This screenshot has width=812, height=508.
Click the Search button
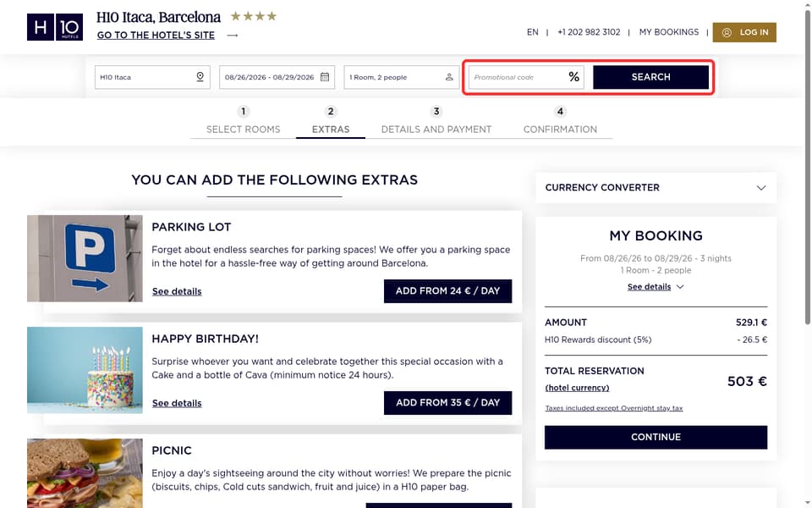651,77
